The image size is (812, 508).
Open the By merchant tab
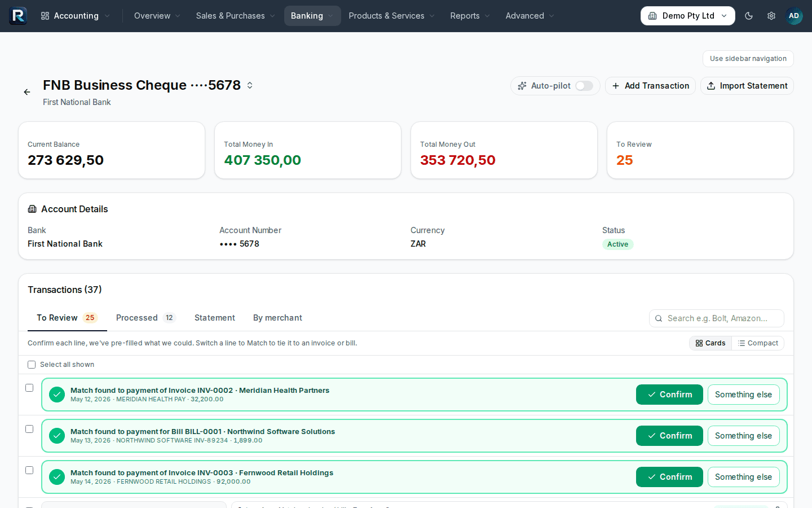click(x=277, y=318)
